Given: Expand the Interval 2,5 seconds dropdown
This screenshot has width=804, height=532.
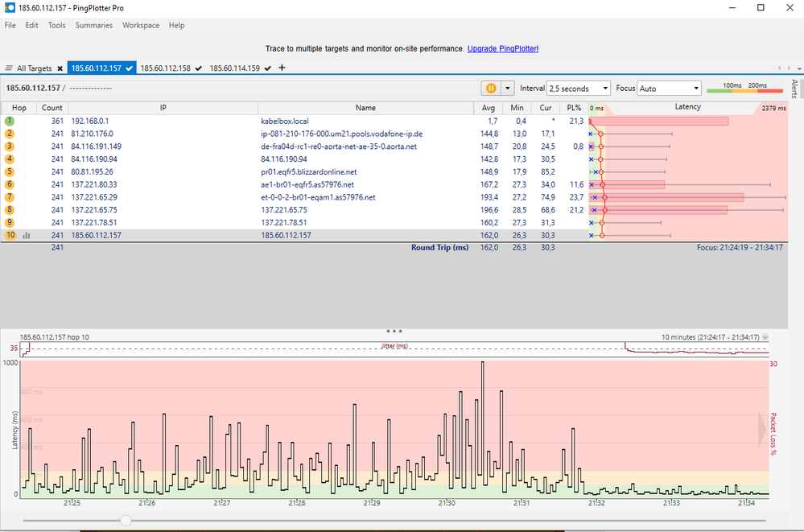Looking at the screenshot, I should pyautogui.click(x=579, y=89).
